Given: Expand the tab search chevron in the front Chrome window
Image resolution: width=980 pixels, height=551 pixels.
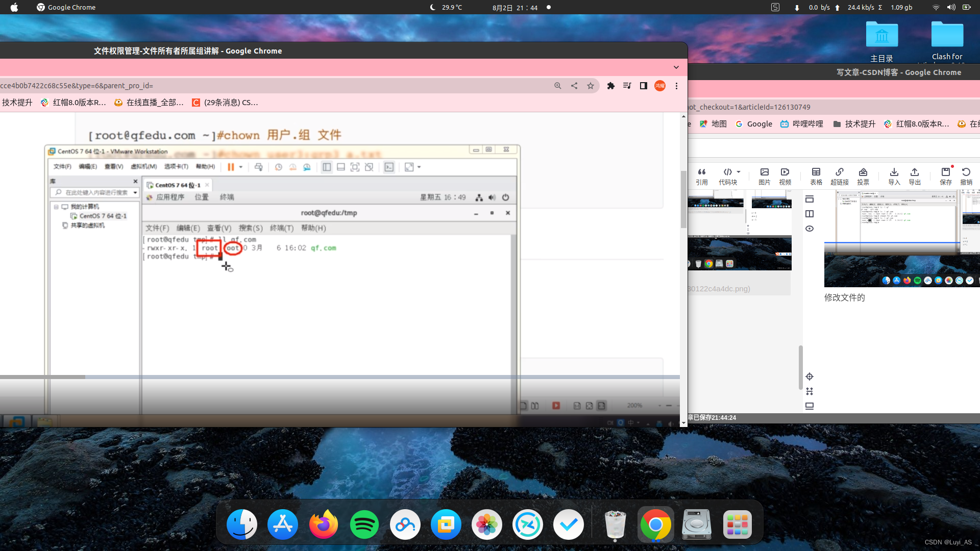Looking at the screenshot, I should tap(676, 67).
